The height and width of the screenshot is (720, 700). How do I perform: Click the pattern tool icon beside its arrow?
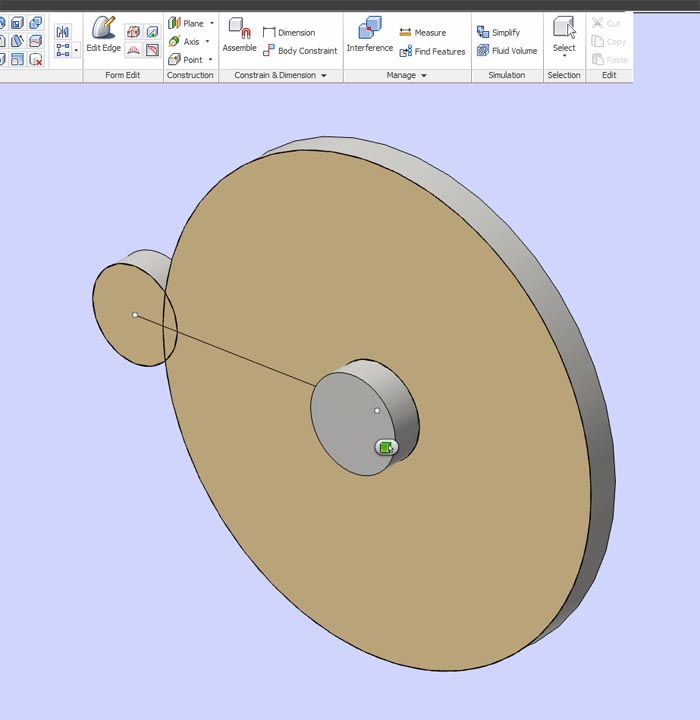63,50
